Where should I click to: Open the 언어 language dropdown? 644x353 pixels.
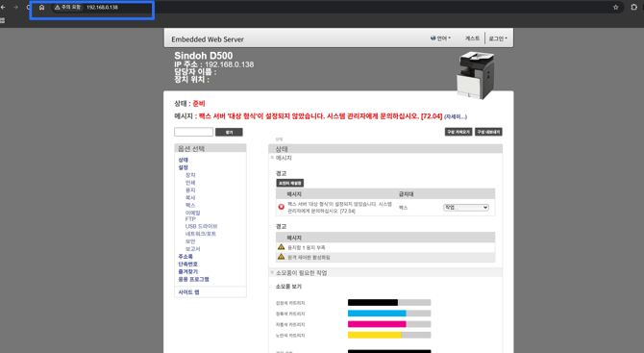click(x=443, y=38)
